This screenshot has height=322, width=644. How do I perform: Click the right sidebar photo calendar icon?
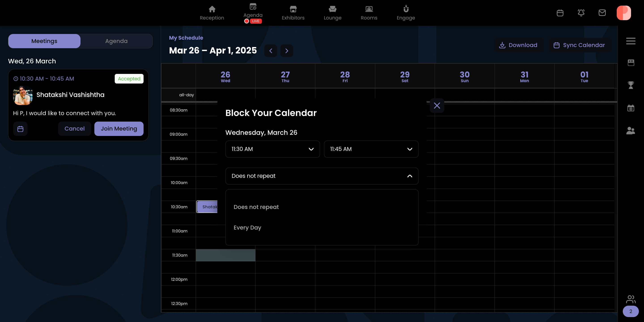click(x=631, y=108)
